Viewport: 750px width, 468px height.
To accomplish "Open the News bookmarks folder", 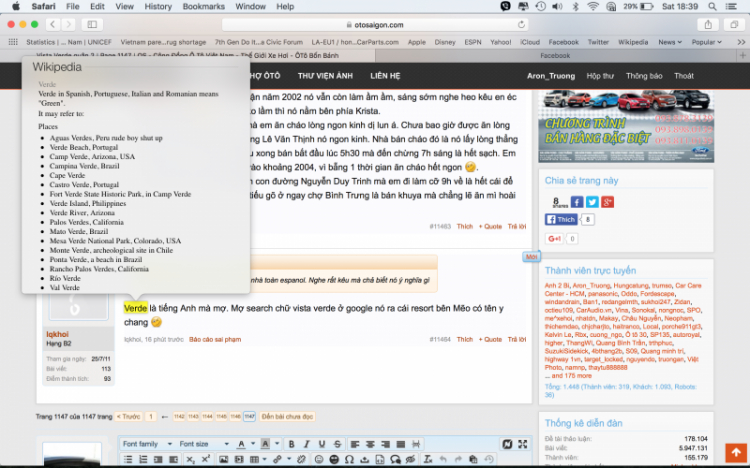I will (x=670, y=42).
